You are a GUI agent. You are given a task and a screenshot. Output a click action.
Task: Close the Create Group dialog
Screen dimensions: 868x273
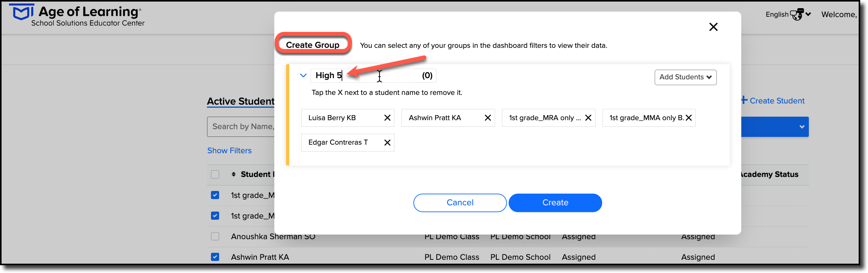point(713,27)
